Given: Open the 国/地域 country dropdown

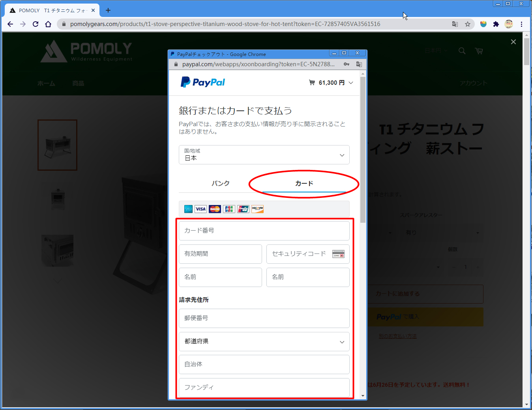Looking at the screenshot, I should (264, 155).
